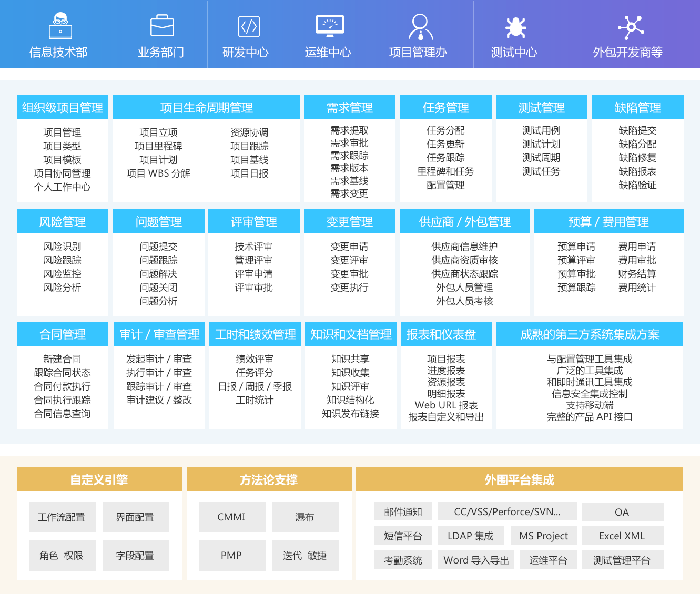
Task: Open the 评审管理 header
Action: pos(254,221)
